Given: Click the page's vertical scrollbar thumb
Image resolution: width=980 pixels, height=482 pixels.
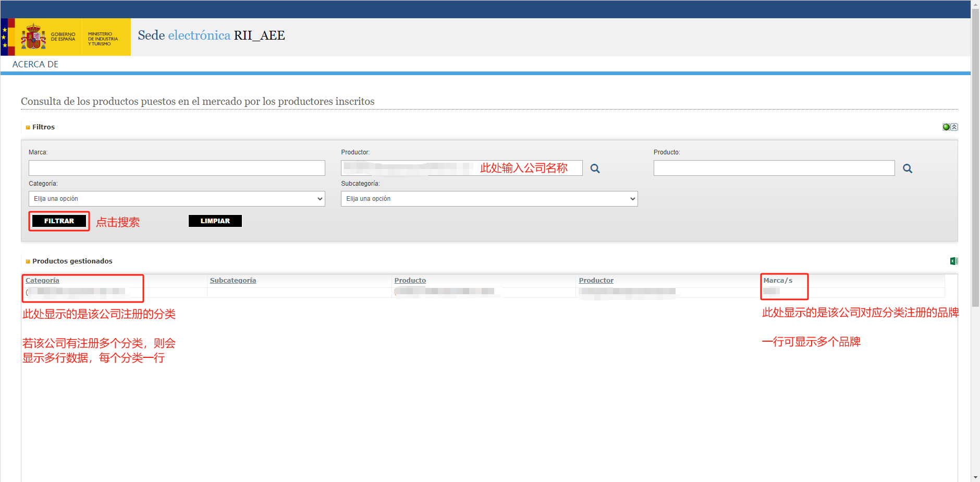Looking at the screenshot, I should click(x=975, y=156).
